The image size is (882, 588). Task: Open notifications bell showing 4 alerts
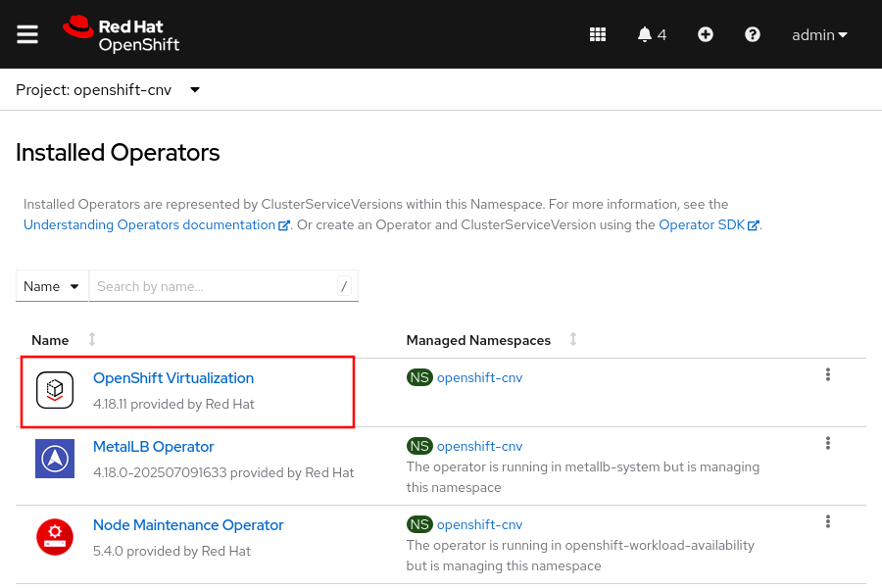[652, 34]
